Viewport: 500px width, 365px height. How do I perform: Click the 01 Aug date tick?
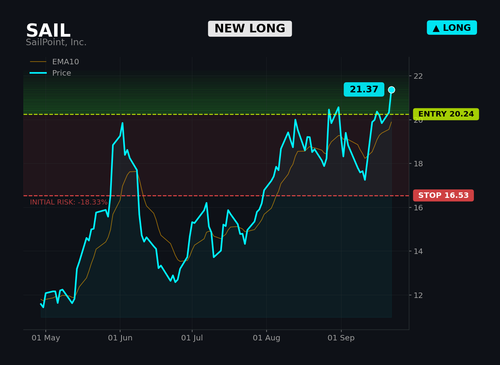tap(266, 338)
